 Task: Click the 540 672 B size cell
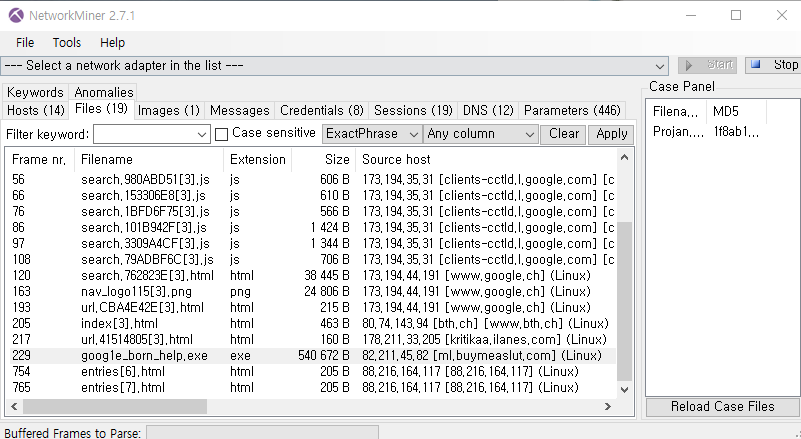pyautogui.click(x=324, y=356)
